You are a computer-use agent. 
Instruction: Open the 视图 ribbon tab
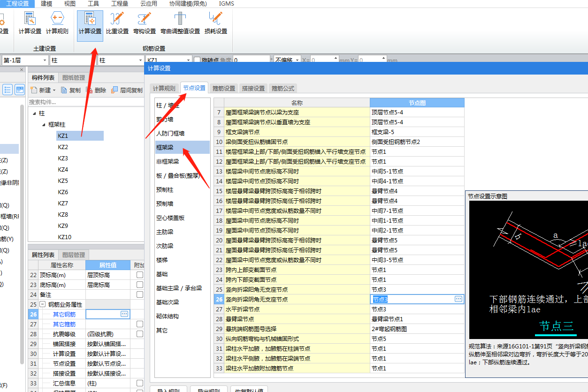69,3
